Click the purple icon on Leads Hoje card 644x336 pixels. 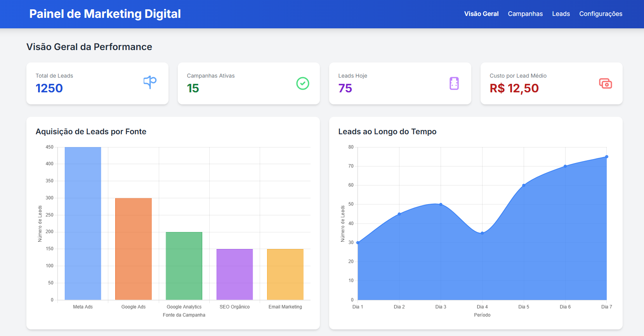[454, 83]
